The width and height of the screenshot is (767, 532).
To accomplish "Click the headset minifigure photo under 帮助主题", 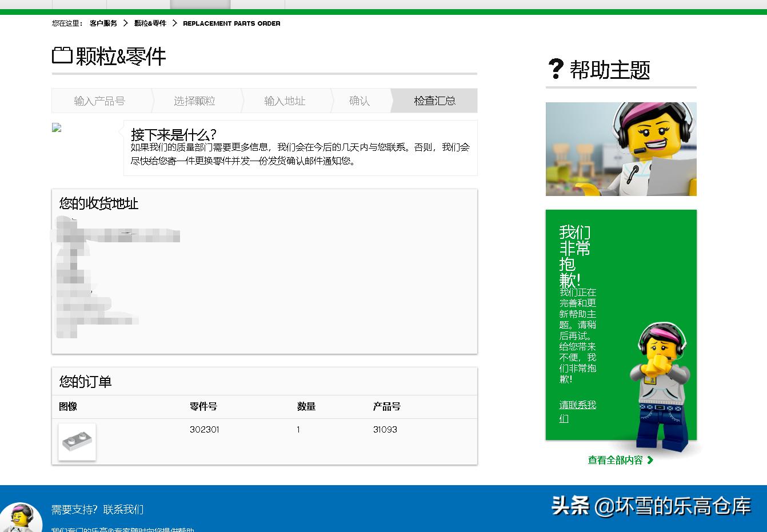I will (x=621, y=149).
